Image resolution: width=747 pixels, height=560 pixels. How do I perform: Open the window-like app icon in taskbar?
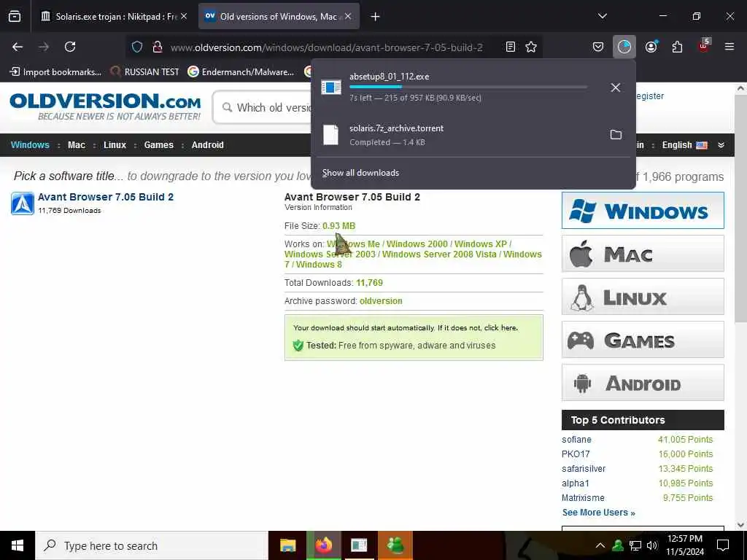pos(359,545)
